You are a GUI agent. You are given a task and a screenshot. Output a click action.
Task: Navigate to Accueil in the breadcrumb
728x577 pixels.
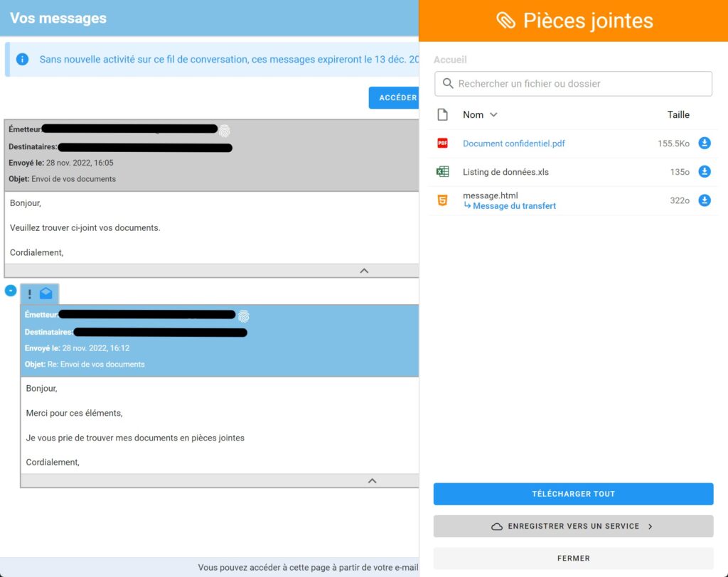pyautogui.click(x=450, y=60)
